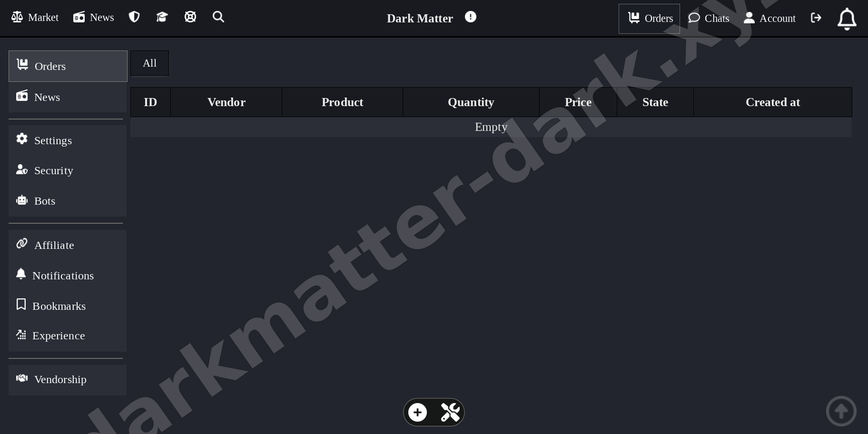
Task: Open search with the magnifier icon
Action: (x=218, y=17)
